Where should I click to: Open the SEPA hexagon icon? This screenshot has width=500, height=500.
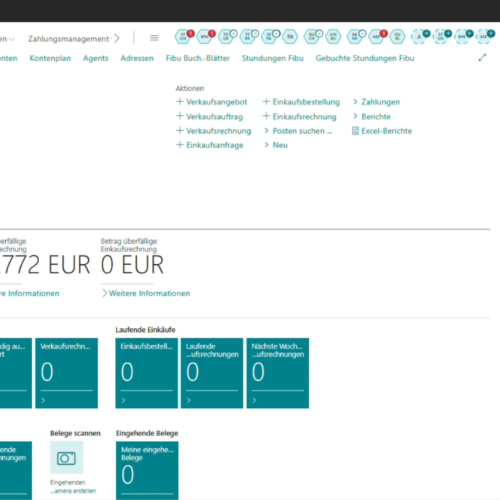point(269,37)
